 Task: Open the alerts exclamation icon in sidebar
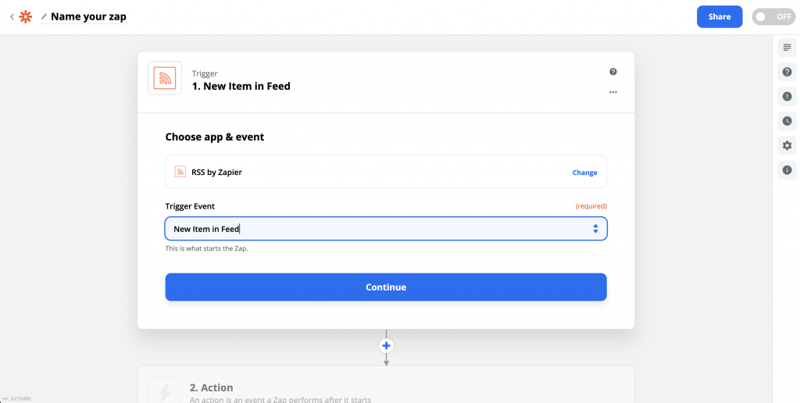pos(787,97)
